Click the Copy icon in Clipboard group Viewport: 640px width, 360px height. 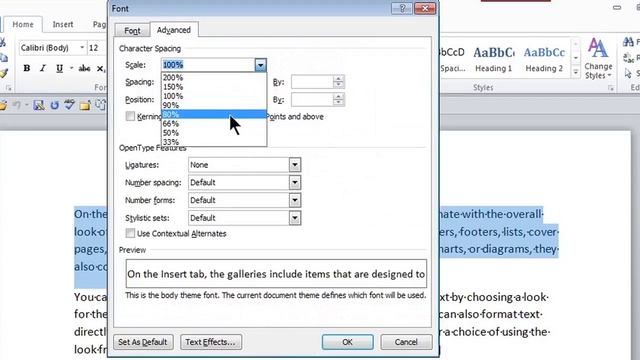(x=3, y=58)
